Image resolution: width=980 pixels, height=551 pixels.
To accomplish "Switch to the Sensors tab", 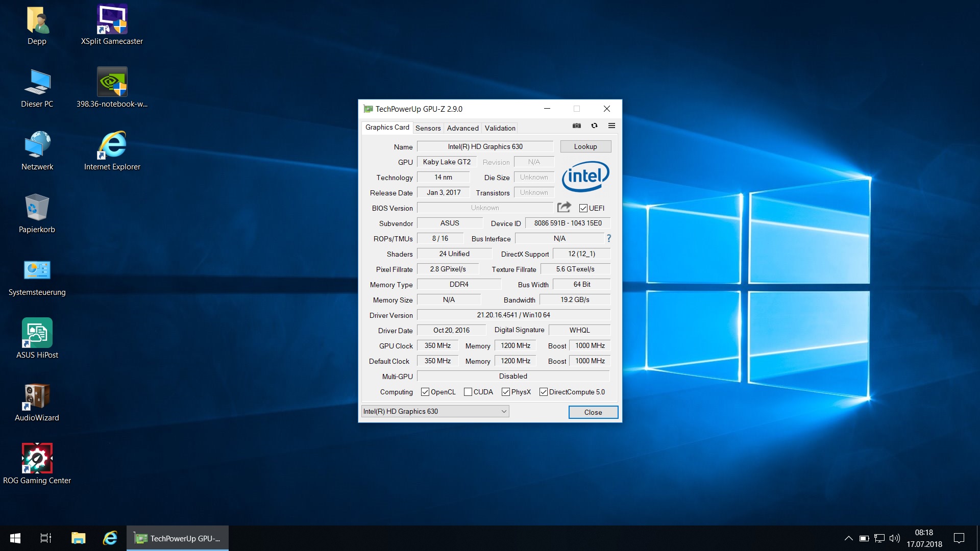I will [x=428, y=128].
